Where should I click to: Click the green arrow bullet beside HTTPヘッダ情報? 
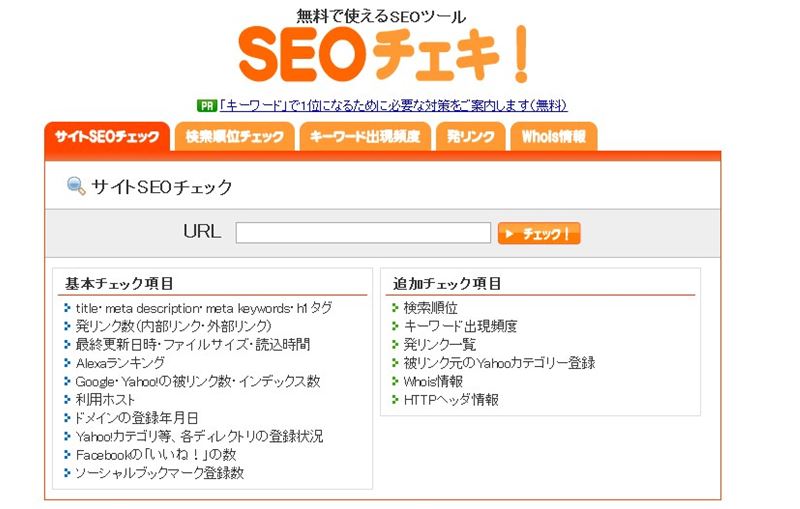(x=394, y=399)
